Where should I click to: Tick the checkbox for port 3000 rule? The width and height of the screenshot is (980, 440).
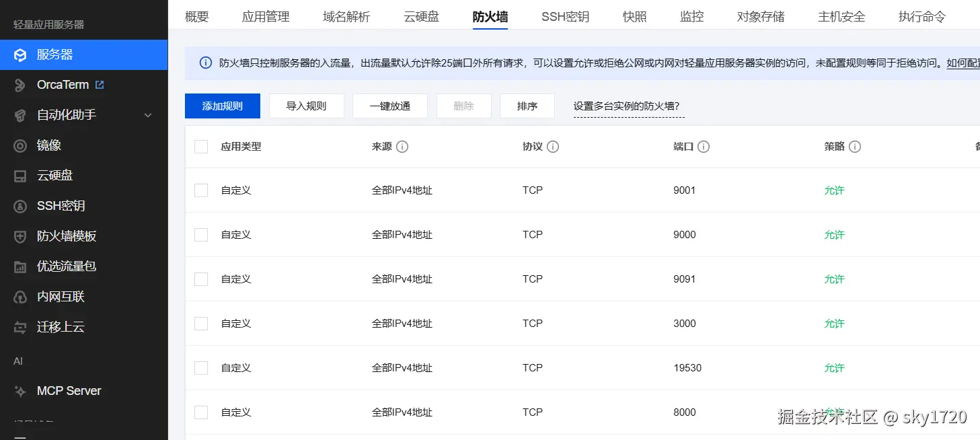point(201,324)
